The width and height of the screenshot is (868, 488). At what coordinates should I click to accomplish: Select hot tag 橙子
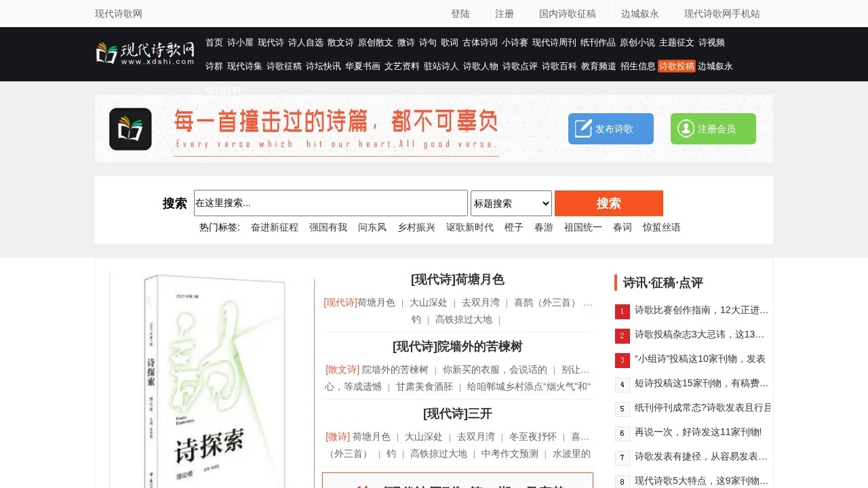click(x=514, y=227)
